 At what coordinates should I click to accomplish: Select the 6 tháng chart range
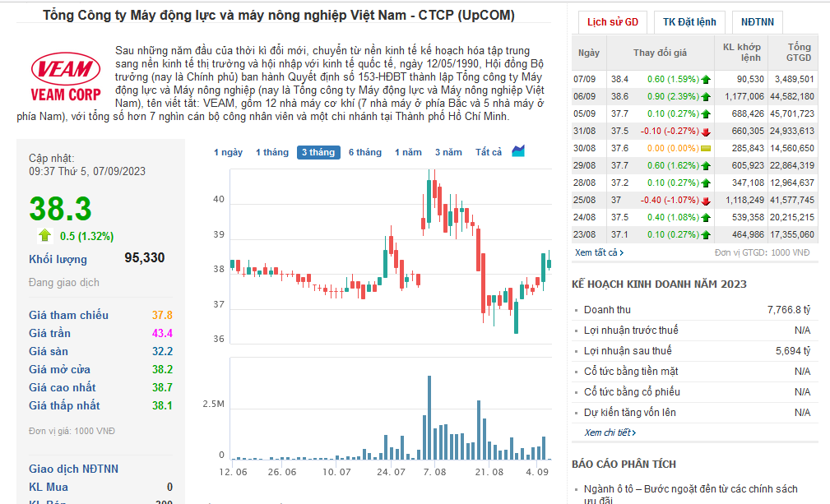pos(364,152)
